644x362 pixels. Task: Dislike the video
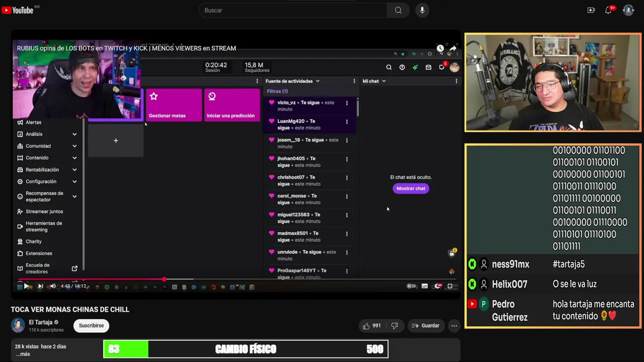tap(394, 326)
